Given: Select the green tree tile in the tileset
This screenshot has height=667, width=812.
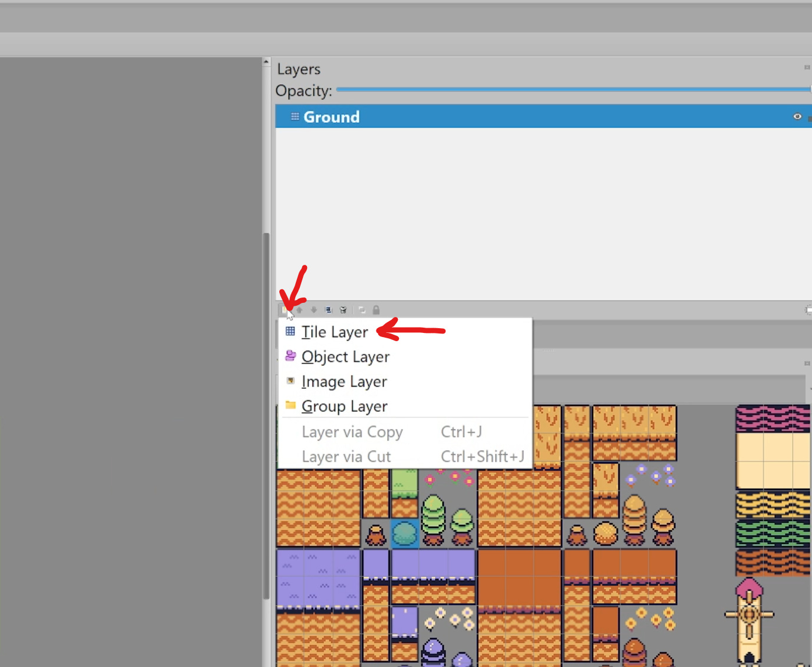Looking at the screenshot, I should pyautogui.click(x=434, y=519).
